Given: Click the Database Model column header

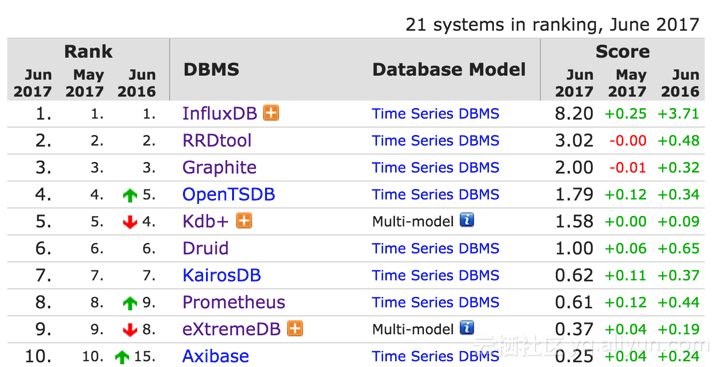Looking at the screenshot, I should click(x=449, y=69).
